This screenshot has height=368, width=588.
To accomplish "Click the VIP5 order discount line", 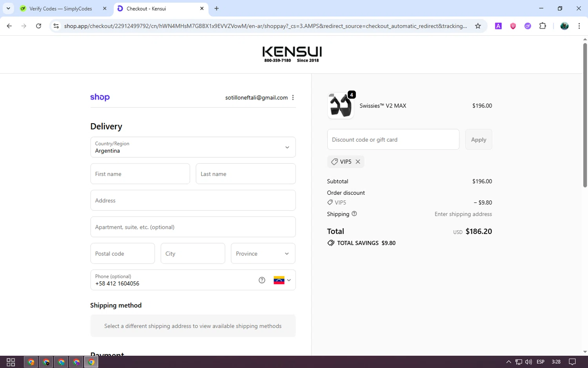I will coord(410,202).
